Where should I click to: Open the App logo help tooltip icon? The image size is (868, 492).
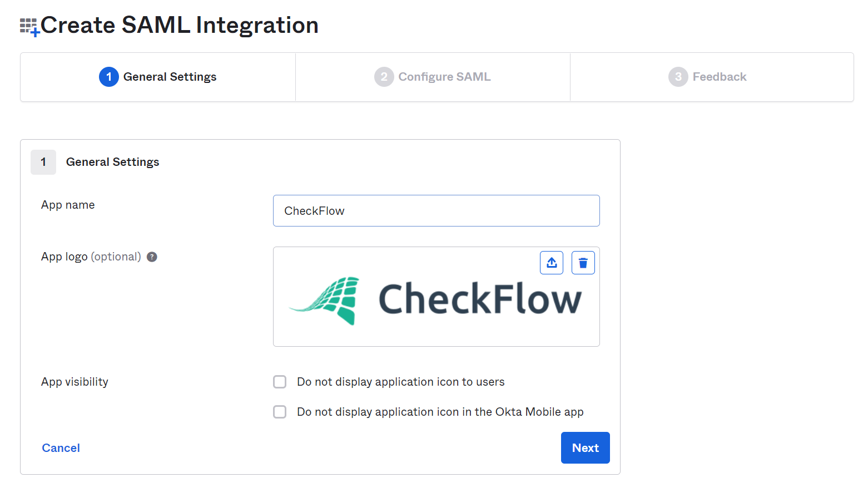152,257
